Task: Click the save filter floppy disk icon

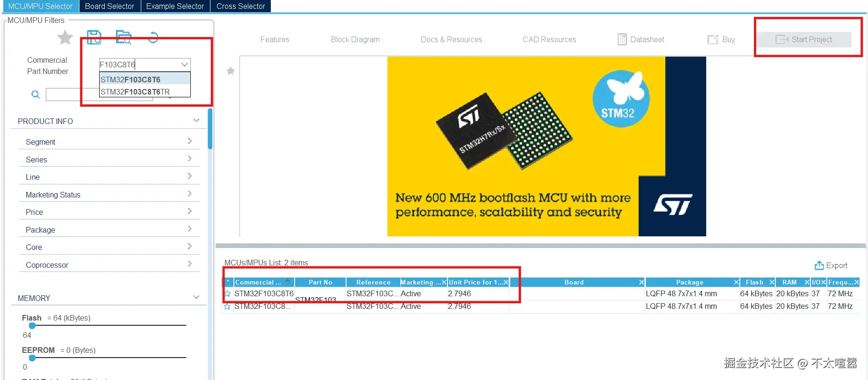Action: [x=94, y=37]
